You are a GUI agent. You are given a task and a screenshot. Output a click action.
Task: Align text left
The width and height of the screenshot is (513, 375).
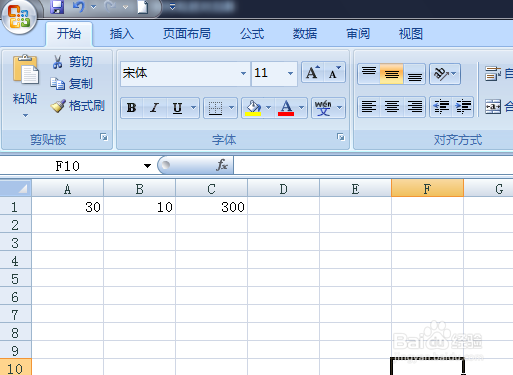click(x=369, y=107)
